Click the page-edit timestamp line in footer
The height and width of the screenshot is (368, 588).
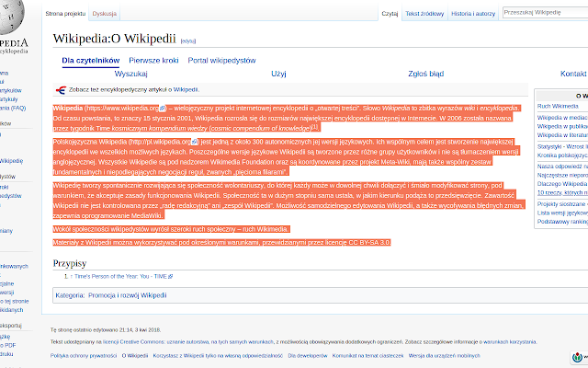(106, 330)
